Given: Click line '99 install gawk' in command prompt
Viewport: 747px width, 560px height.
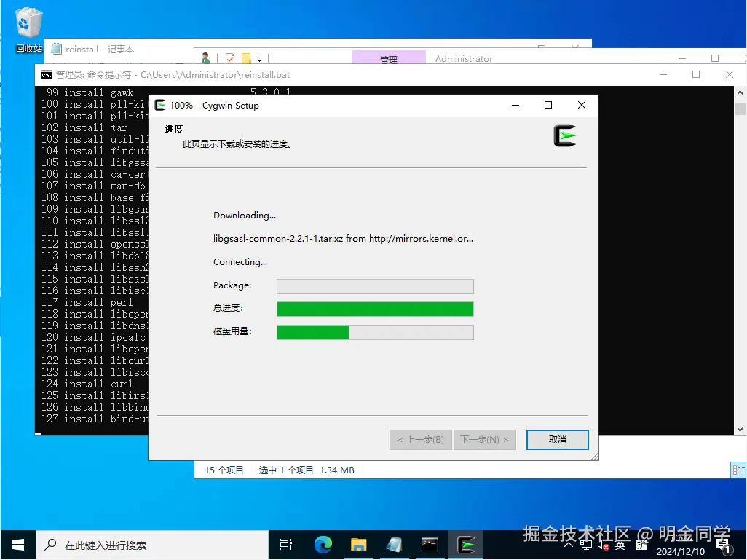Looking at the screenshot, I should point(90,92).
